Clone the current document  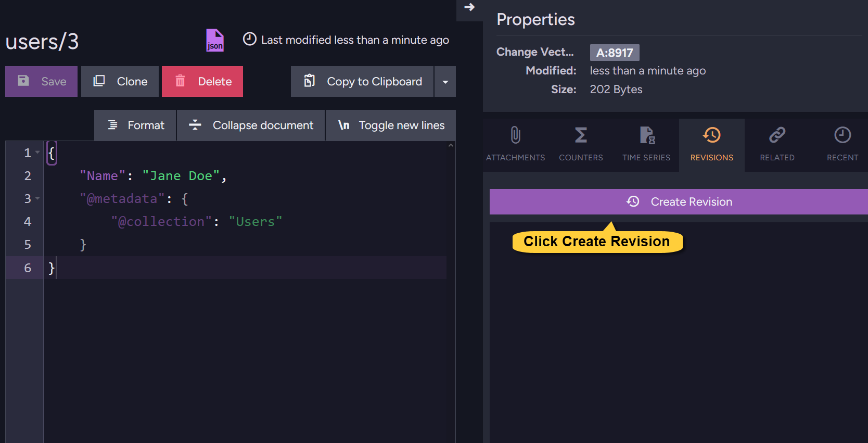pyautogui.click(x=120, y=81)
